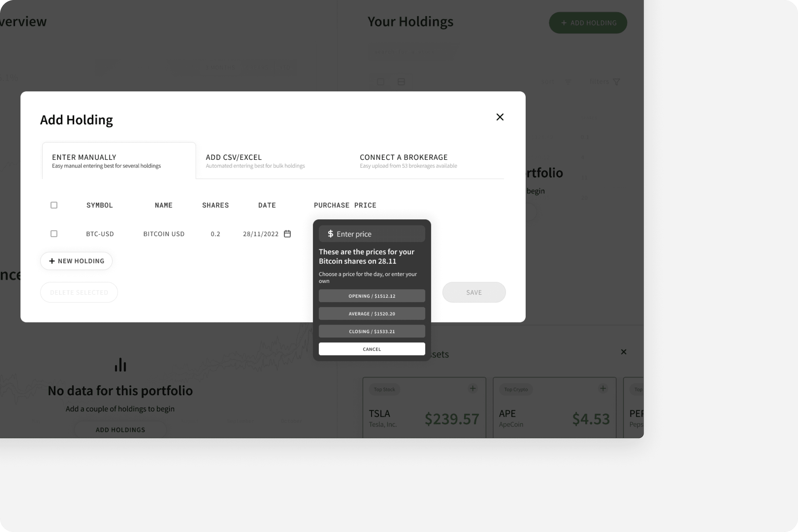Click the NAME column header
The width and height of the screenshot is (798, 532).
point(164,205)
